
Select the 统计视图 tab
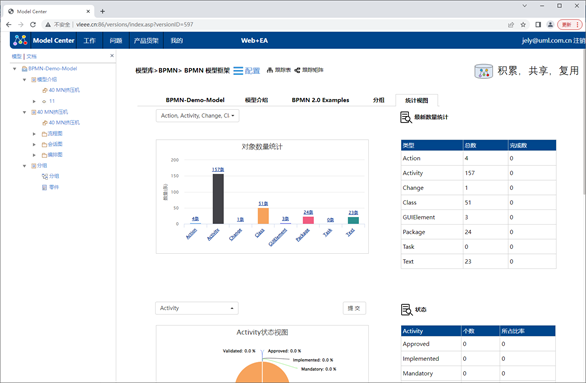point(416,100)
